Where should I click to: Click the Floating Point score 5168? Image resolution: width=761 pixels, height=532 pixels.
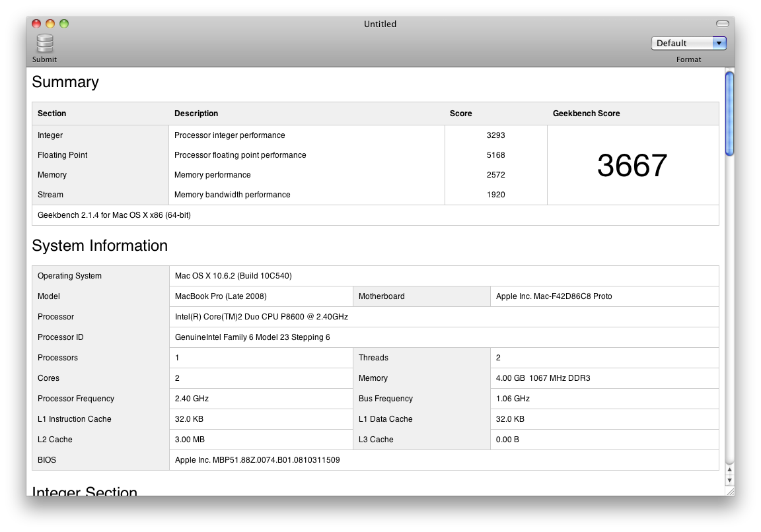pyautogui.click(x=495, y=155)
